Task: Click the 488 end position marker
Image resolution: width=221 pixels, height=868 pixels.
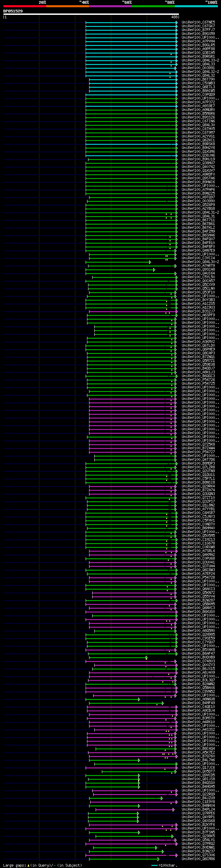Action: (x=174, y=17)
